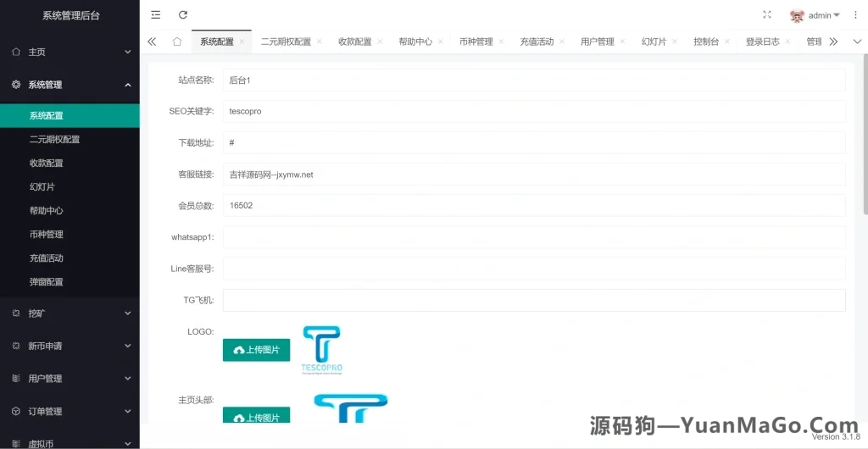Image resolution: width=868 pixels, height=449 pixels.
Task: Switch to the 帮助中心 tab
Action: click(415, 42)
